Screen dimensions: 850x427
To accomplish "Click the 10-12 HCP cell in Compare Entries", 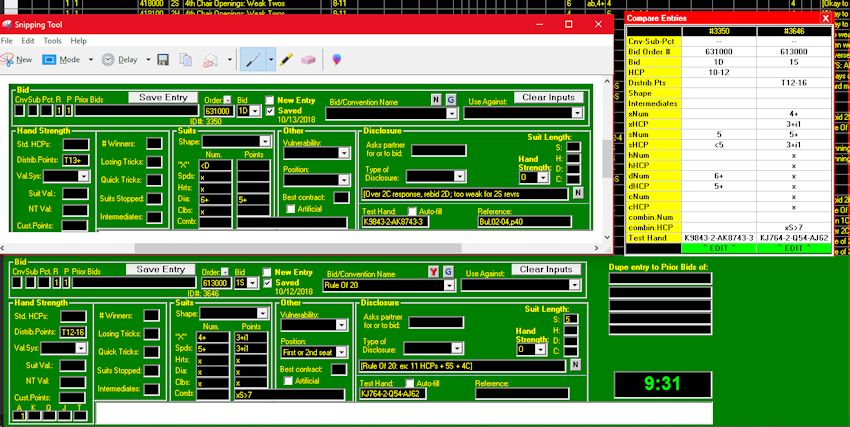I will click(719, 72).
